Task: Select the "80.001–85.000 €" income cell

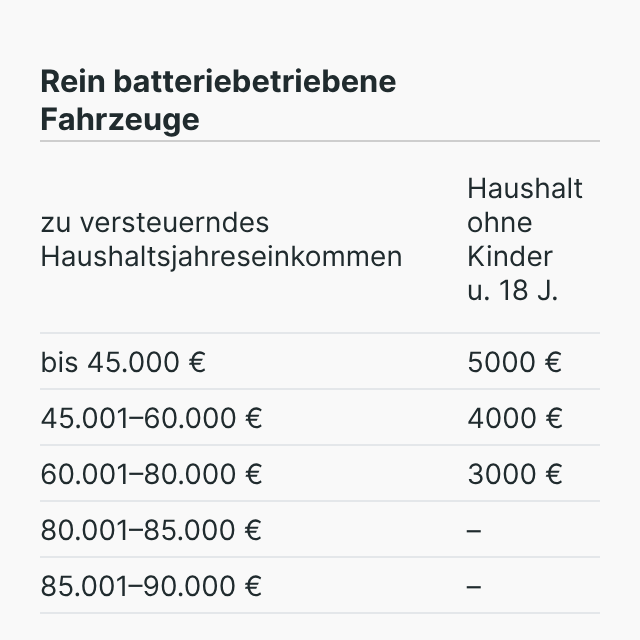Action: (151, 530)
